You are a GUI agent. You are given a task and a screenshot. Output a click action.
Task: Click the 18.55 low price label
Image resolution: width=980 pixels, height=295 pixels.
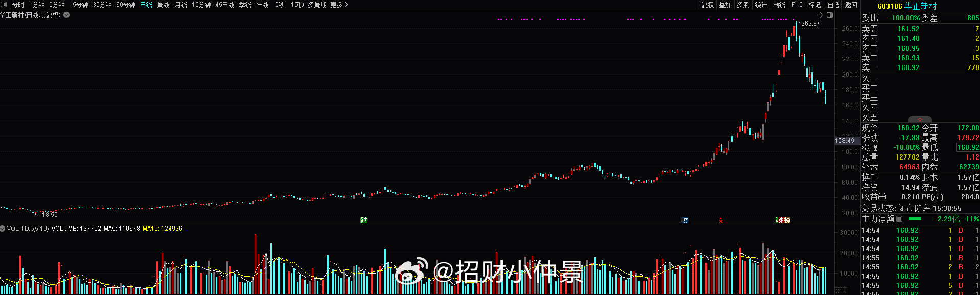pyautogui.click(x=50, y=215)
